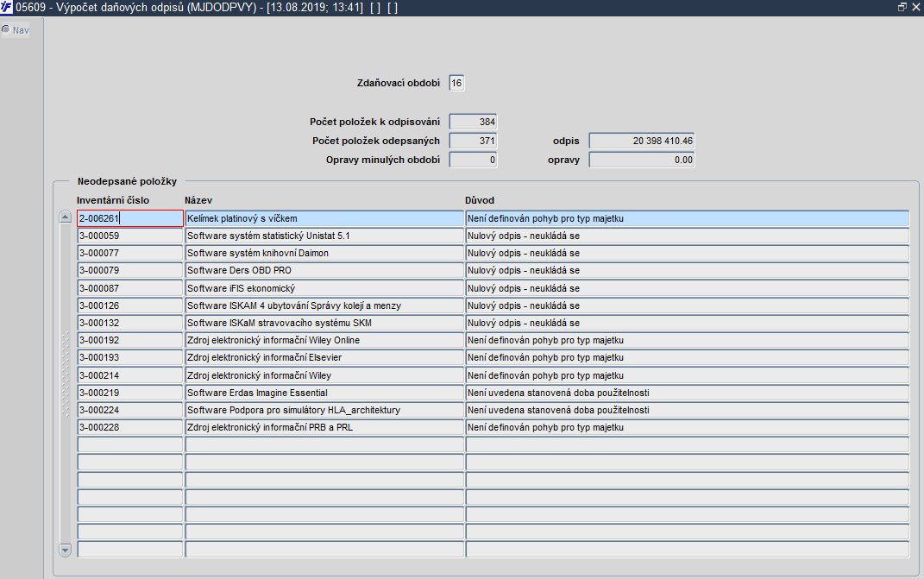Select inventory number 2-006261 cell

point(130,218)
